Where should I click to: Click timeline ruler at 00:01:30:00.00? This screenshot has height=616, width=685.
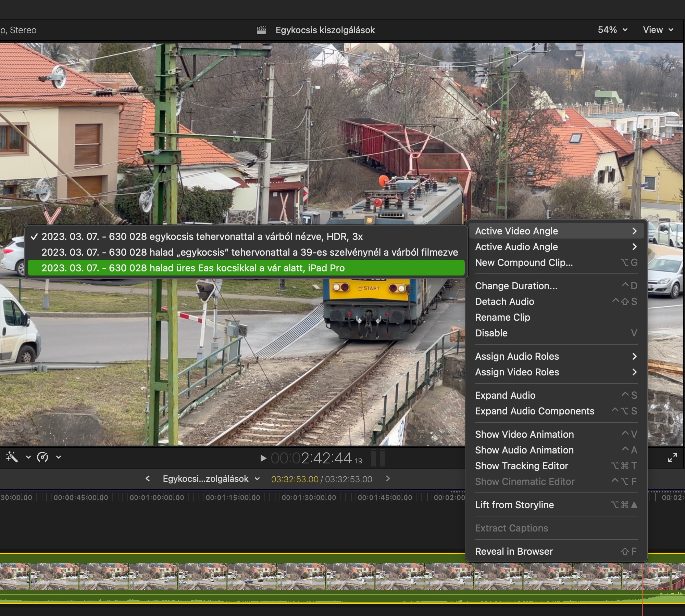(309, 498)
